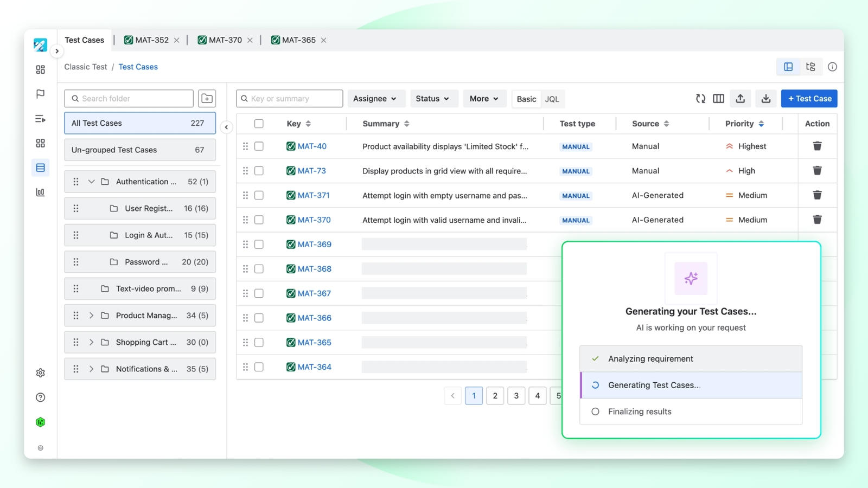
Task: Open the column layout settings icon
Action: pyautogui.click(x=718, y=99)
